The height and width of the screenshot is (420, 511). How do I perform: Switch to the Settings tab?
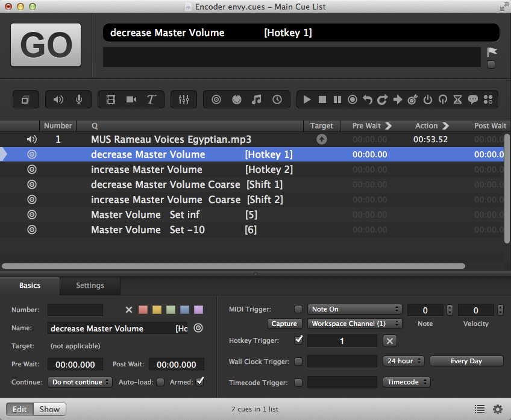click(90, 286)
